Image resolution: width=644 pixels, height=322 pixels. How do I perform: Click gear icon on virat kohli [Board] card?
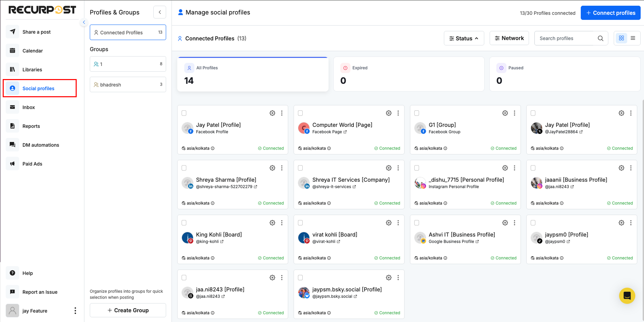(x=389, y=223)
